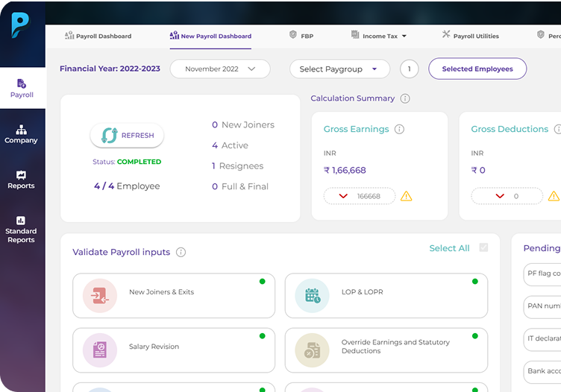The height and width of the screenshot is (392, 561).
Task: Switch to the Payroll Dashboard tab
Action: tap(98, 36)
